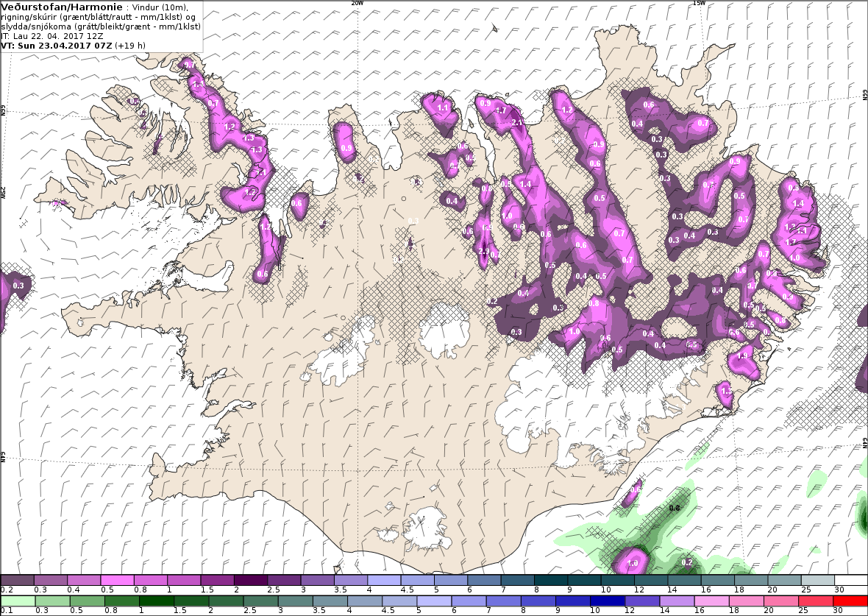This screenshot has width=868, height=616.
Task: Pick the darkest green 1 swatch in the lower legend
Action: coord(157,601)
